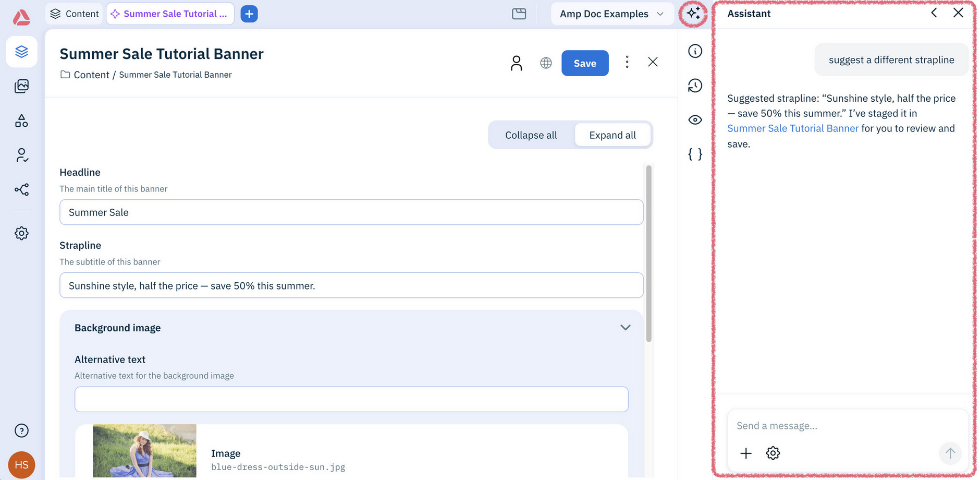Screen dimensions: 980x480
Task: Go back with the Assistant panel chevron
Action: coord(934,13)
